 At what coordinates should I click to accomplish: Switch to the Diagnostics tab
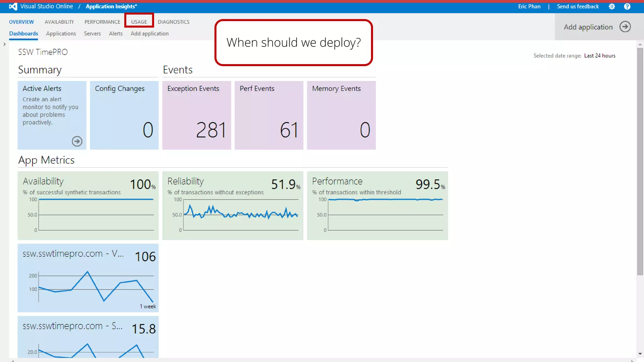coord(174,22)
